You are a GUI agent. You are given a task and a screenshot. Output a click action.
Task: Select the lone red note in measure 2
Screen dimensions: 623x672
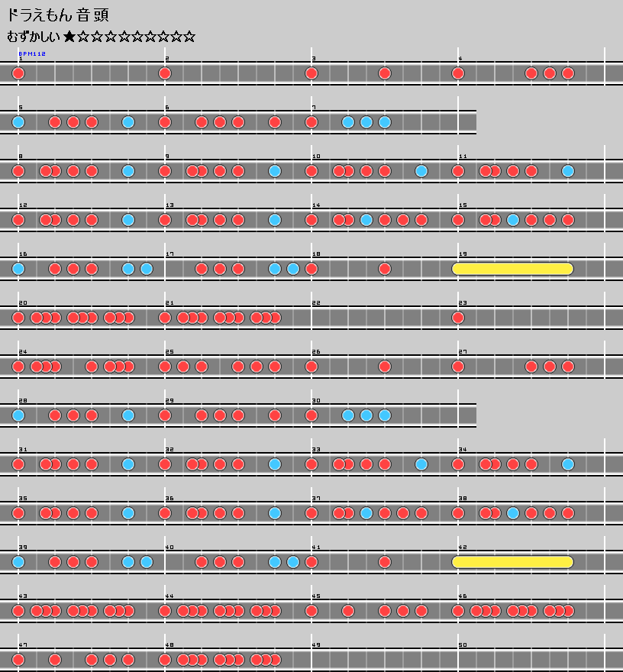(165, 73)
